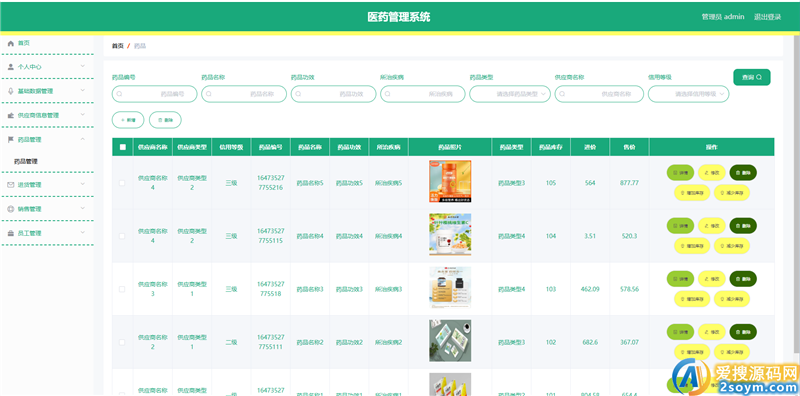This screenshot has height=396, width=800.
Task: Select the 药品管理 submenu item
Action: [x=26, y=161]
